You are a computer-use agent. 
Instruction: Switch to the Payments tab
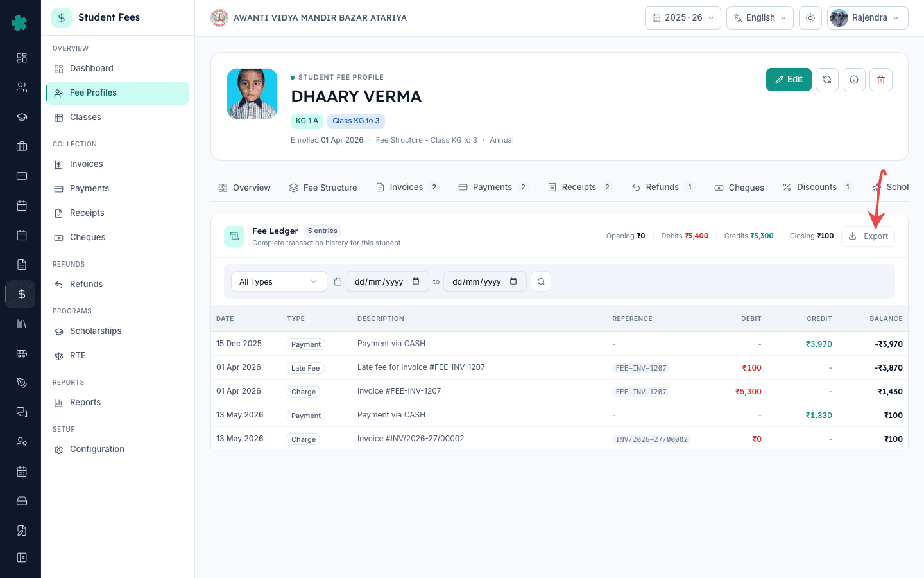[493, 188]
